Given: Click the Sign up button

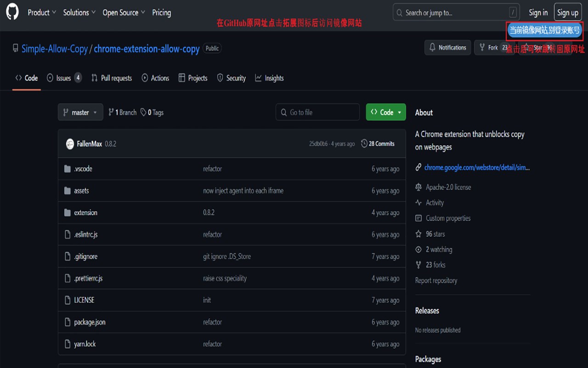Looking at the screenshot, I should pyautogui.click(x=568, y=12).
